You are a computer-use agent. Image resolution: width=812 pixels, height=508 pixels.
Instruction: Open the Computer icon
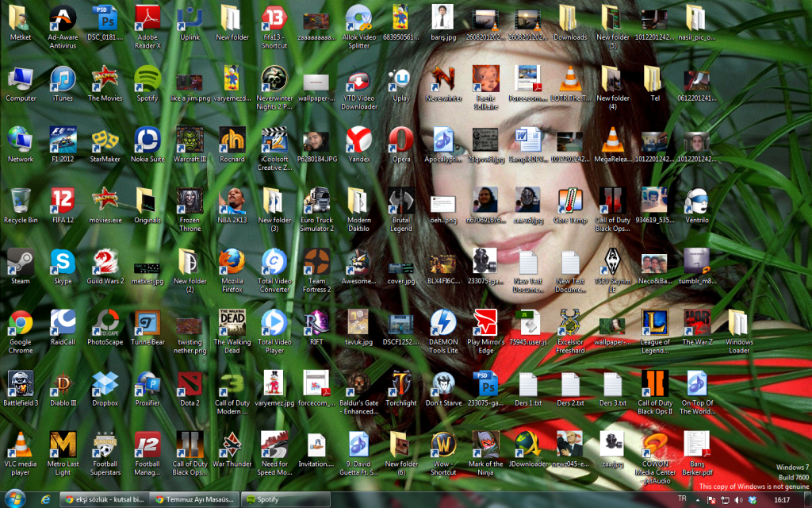[x=20, y=79]
